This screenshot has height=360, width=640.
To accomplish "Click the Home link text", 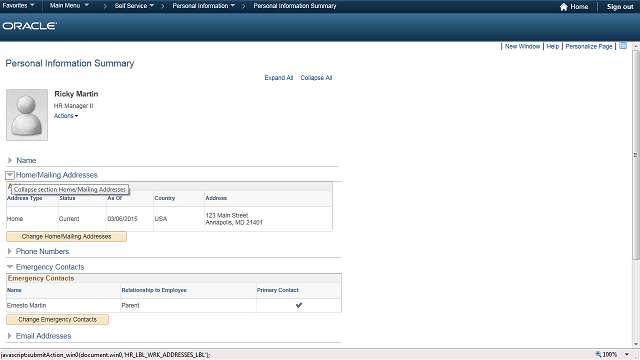I will point(579,7).
